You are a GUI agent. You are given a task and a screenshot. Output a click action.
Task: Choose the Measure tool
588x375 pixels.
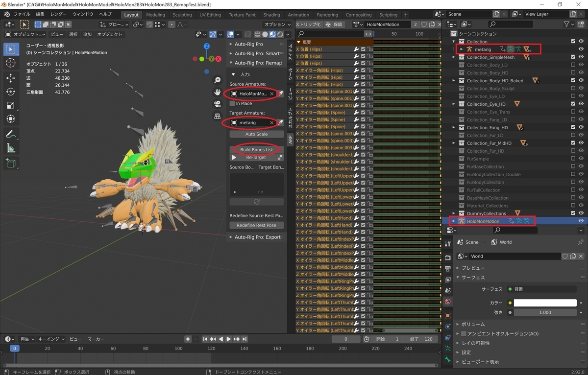coord(11,148)
